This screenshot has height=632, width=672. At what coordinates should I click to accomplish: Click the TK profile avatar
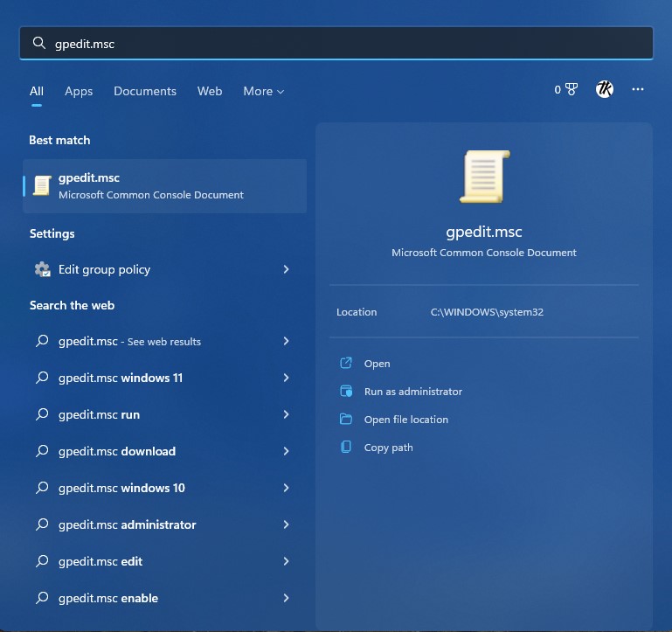coord(605,89)
